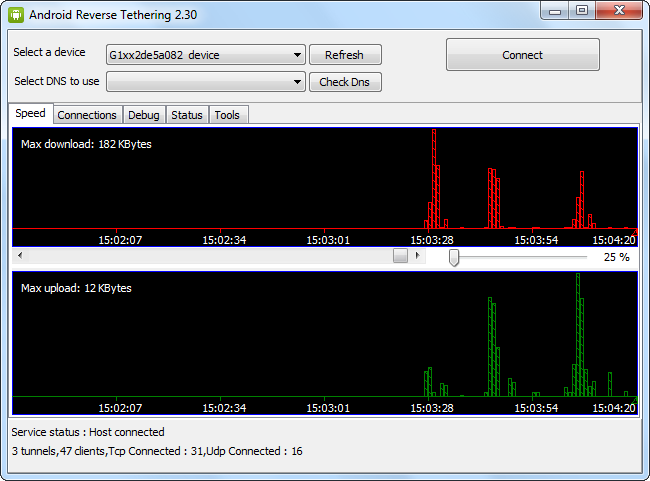The width and height of the screenshot is (650, 481).
Task: Click the tunnels and clients status line
Action: pyautogui.click(x=157, y=451)
